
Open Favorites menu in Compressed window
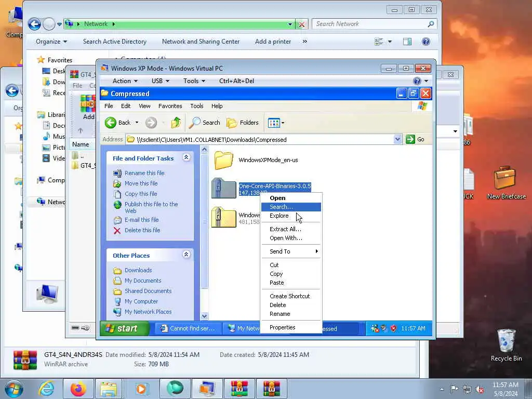pos(170,106)
